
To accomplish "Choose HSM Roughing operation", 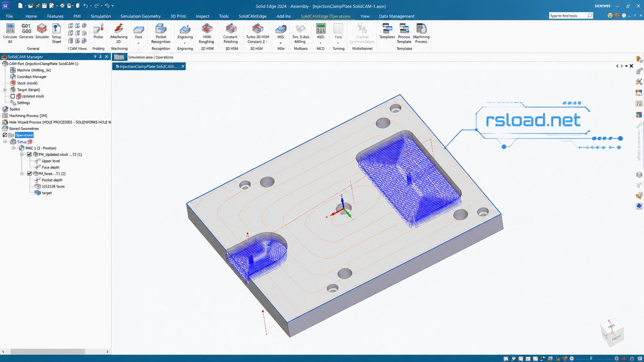I will 207,33.
